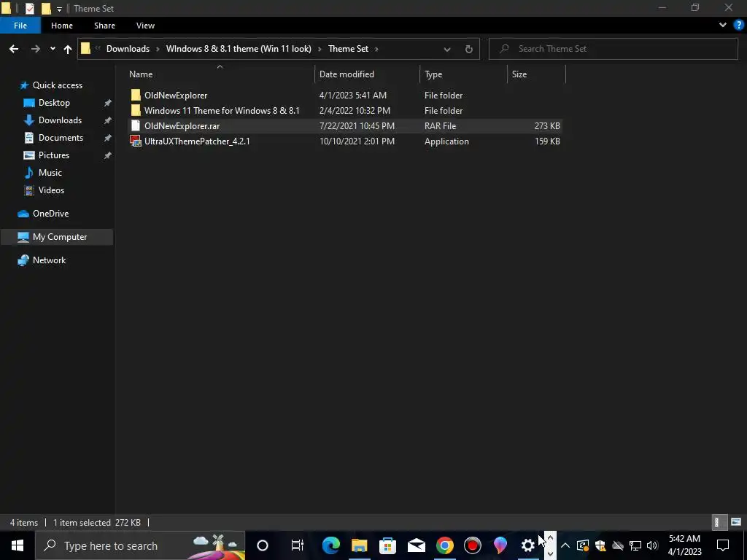Select the OldNewExplorer folder
Viewport: 747px width, 560px height.
(x=176, y=96)
